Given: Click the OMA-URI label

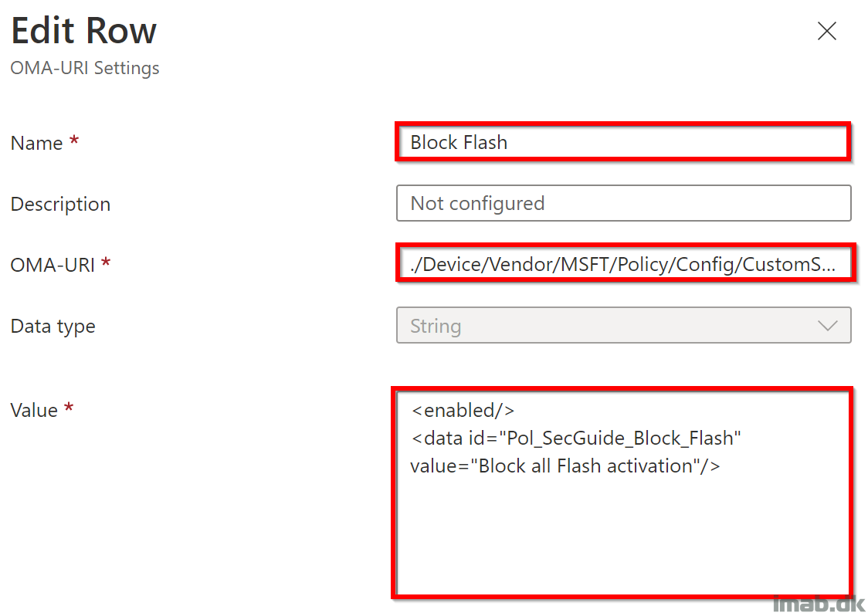Looking at the screenshot, I should pyautogui.click(x=53, y=265).
